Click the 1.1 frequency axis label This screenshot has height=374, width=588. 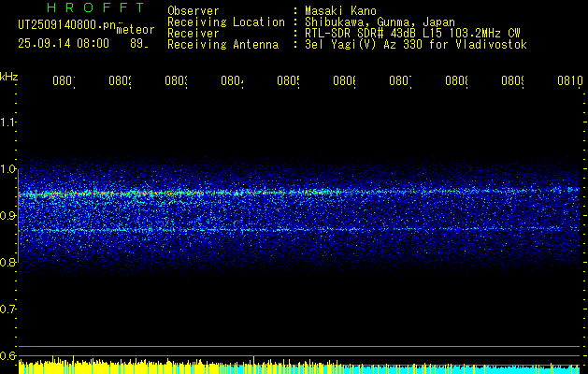[x=7, y=122]
